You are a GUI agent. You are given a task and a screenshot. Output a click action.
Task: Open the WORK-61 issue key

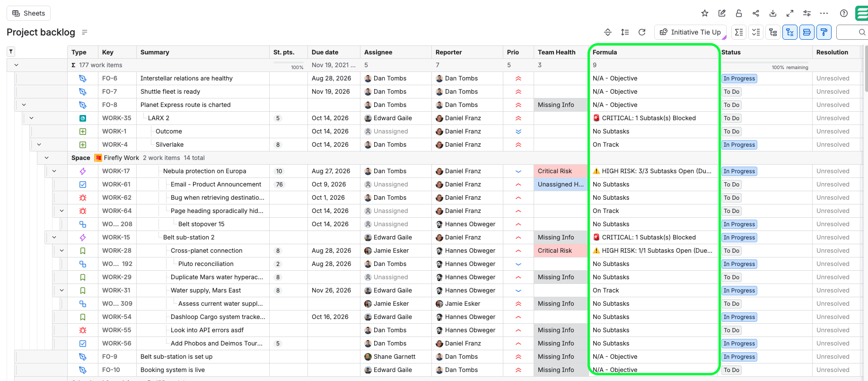point(116,184)
